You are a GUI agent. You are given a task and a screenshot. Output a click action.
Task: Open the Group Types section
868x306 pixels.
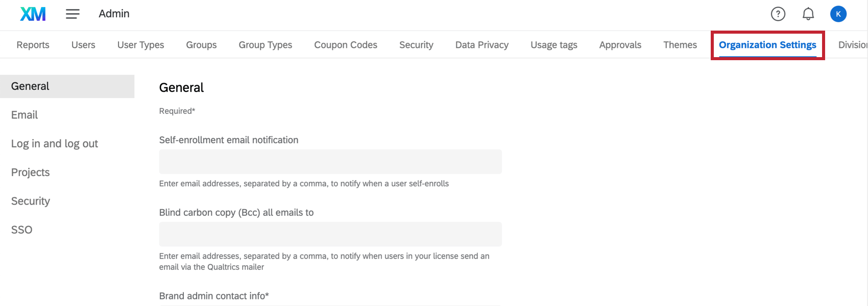265,45
